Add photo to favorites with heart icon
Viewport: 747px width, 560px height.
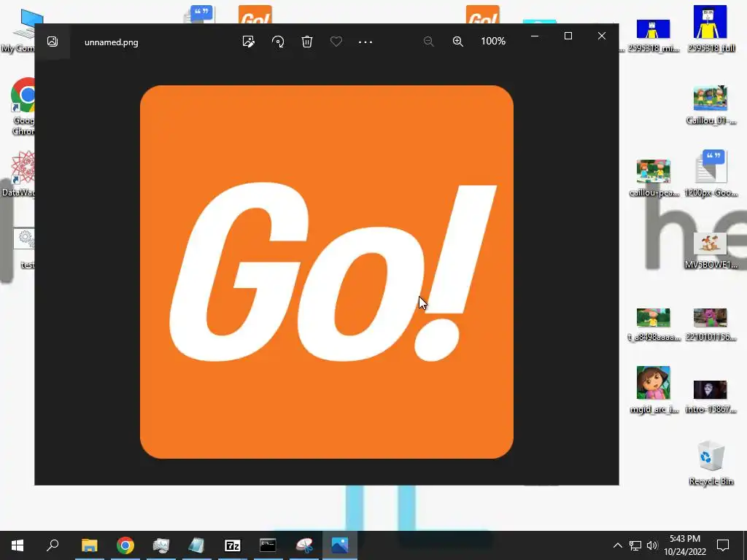click(336, 42)
